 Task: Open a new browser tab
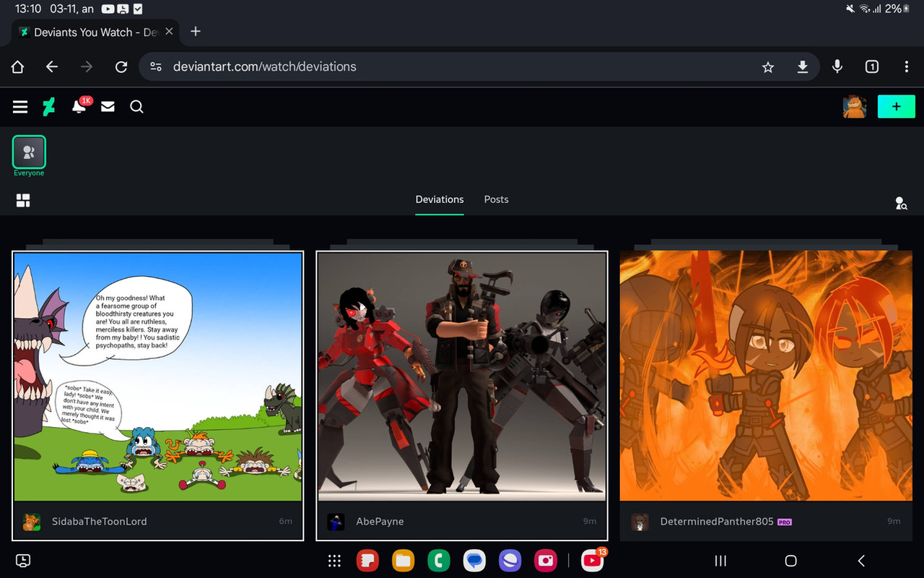pos(196,32)
